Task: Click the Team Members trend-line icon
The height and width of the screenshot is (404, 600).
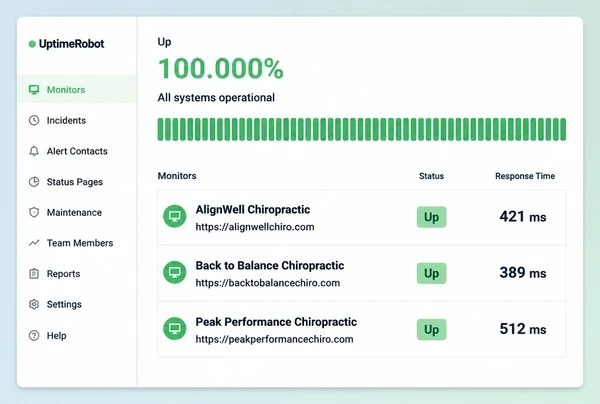Action: [x=34, y=243]
